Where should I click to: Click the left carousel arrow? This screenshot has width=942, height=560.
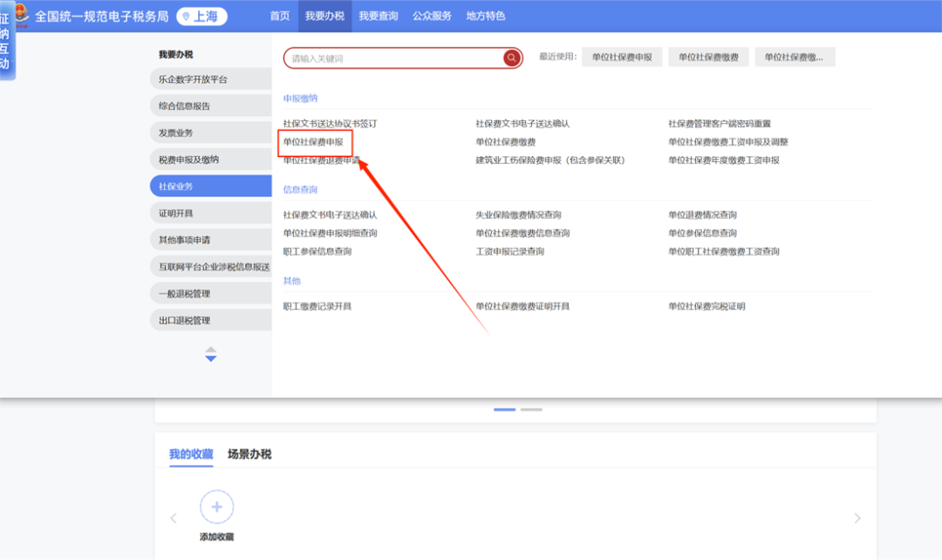pyautogui.click(x=173, y=516)
